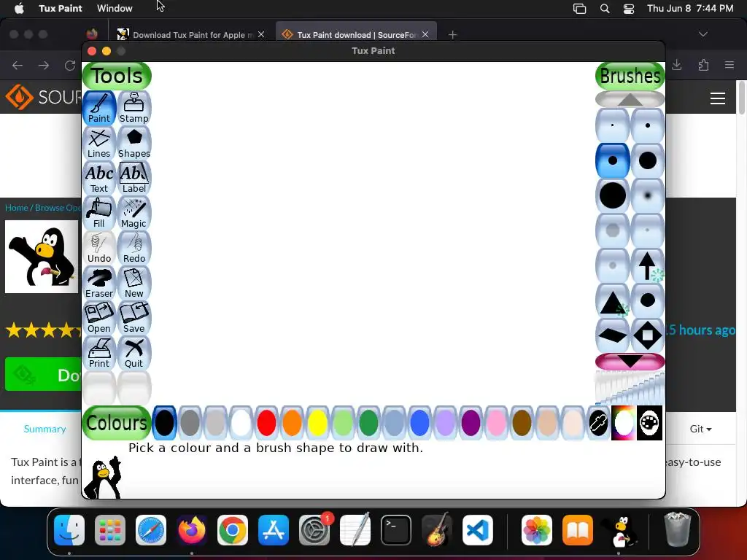Open a new browser tab
The width and height of the screenshot is (747, 560).
[x=452, y=35]
